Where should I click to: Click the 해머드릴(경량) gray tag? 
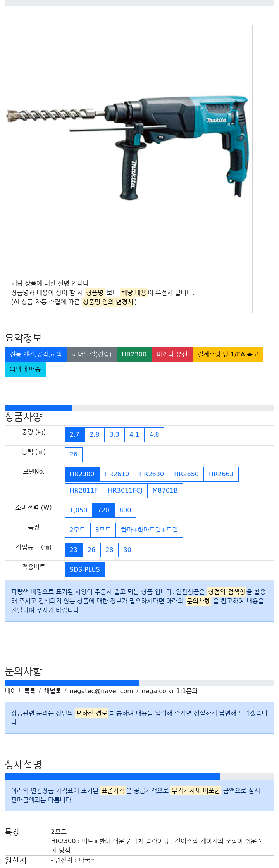pyautogui.click(x=92, y=354)
